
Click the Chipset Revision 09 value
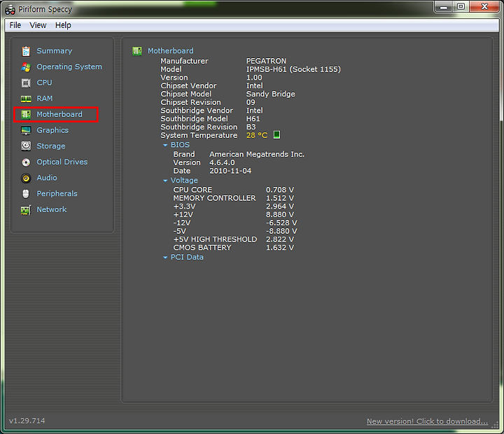pos(251,102)
